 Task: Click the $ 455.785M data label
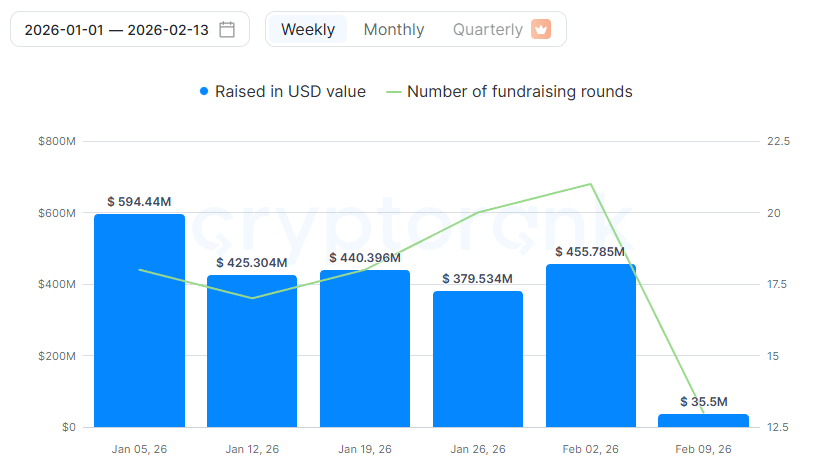point(591,252)
